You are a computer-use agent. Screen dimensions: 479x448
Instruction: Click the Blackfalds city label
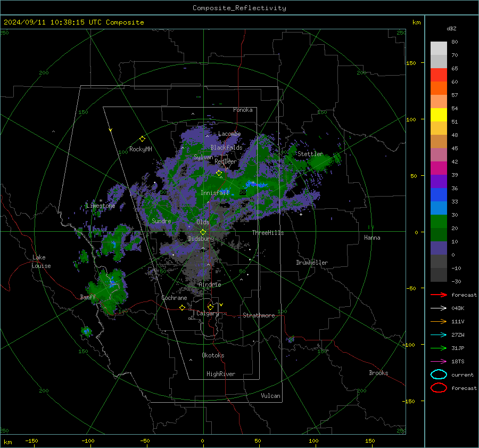click(x=226, y=148)
